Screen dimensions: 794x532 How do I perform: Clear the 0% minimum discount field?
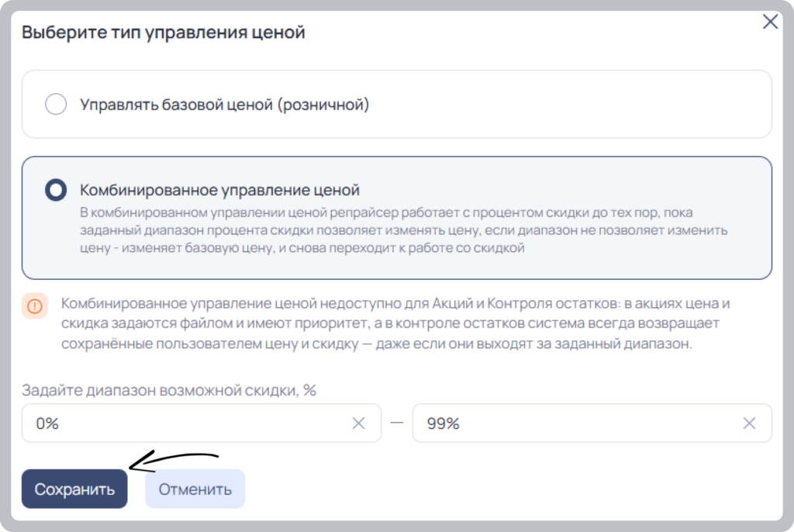click(x=358, y=423)
